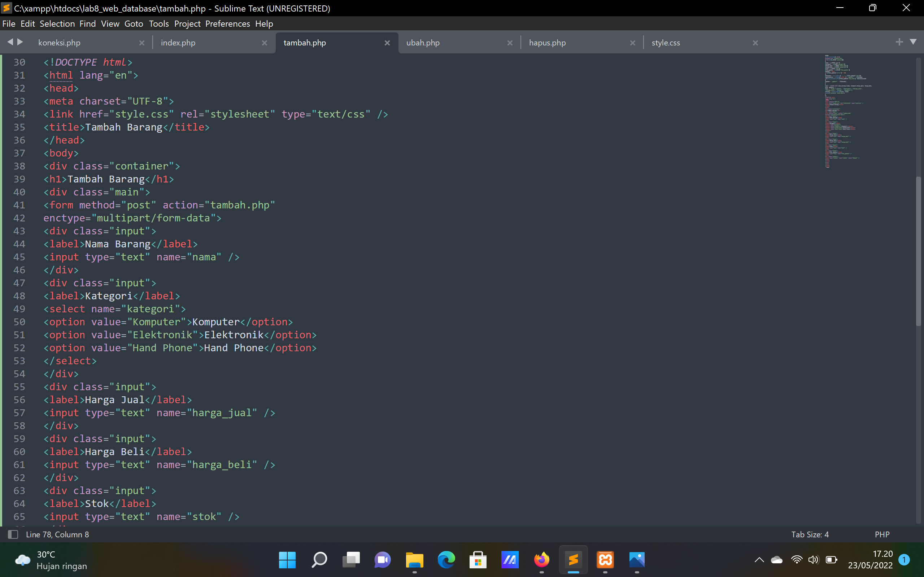This screenshot has width=924, height=577.
Task: Open a new tab with the plus icon
Action: click(x=899, y=42)
